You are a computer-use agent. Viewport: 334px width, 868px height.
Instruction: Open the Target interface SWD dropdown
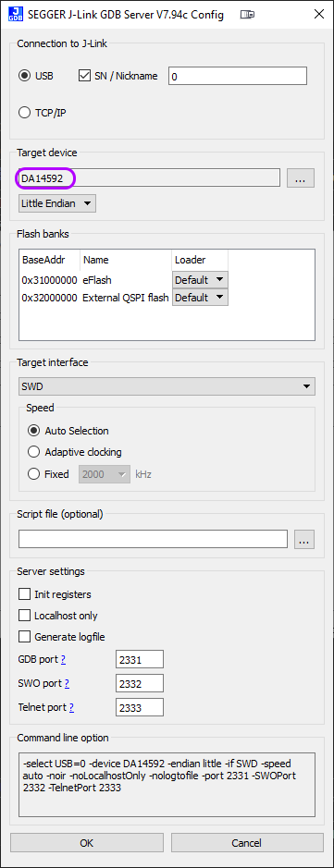167,386
